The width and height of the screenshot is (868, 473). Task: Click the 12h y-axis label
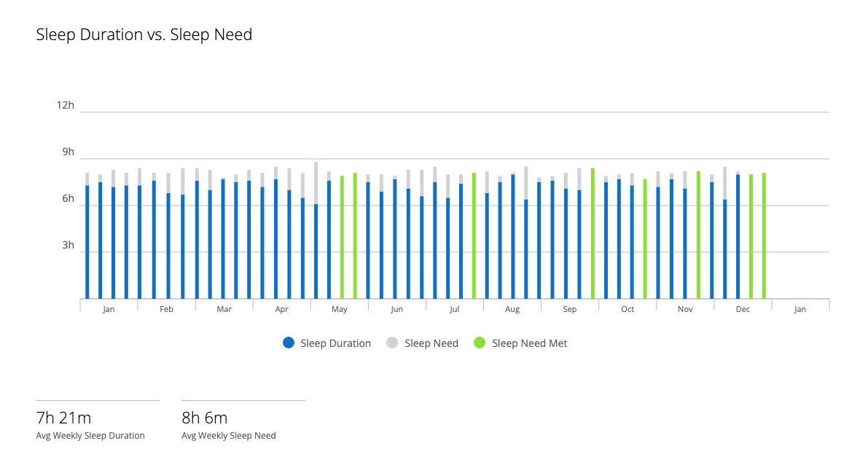tap(66, 106)
